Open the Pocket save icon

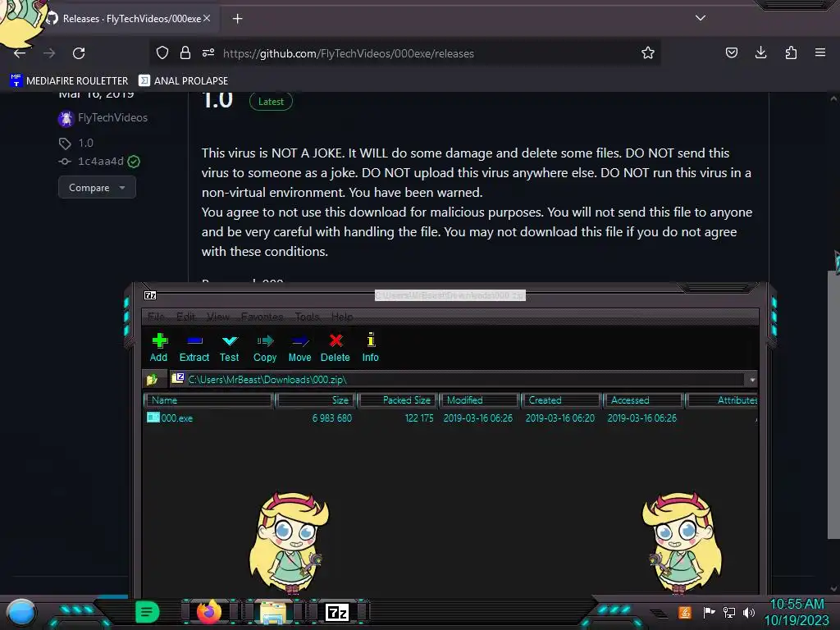pos(731,52)
